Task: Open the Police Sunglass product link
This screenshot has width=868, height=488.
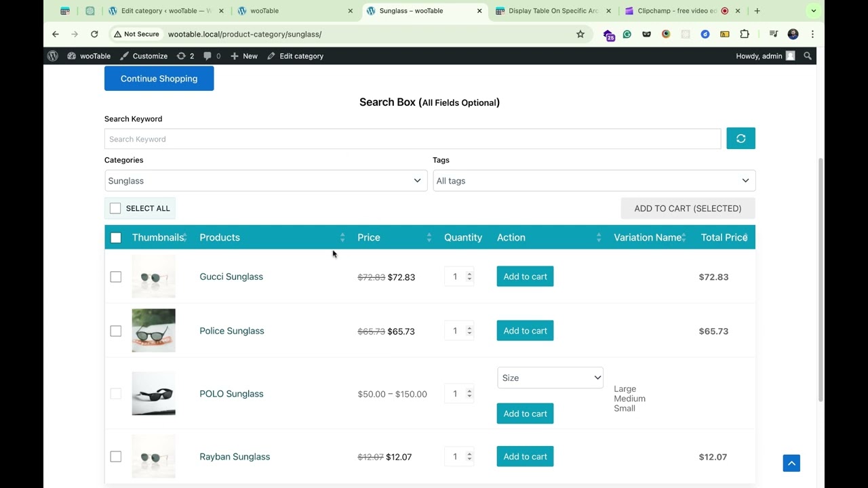Action: click(232, 331)
